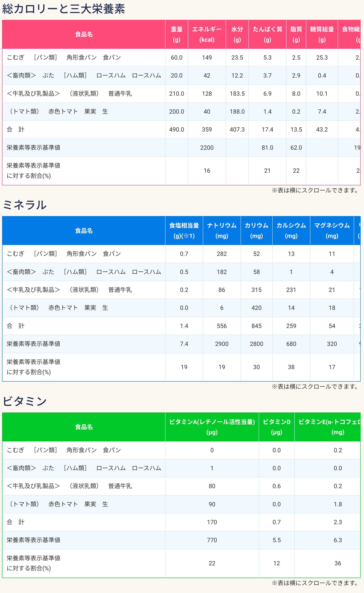Click the 重量 (g) column header
This screenshot has width=364, height=593.
click(177, 34)
